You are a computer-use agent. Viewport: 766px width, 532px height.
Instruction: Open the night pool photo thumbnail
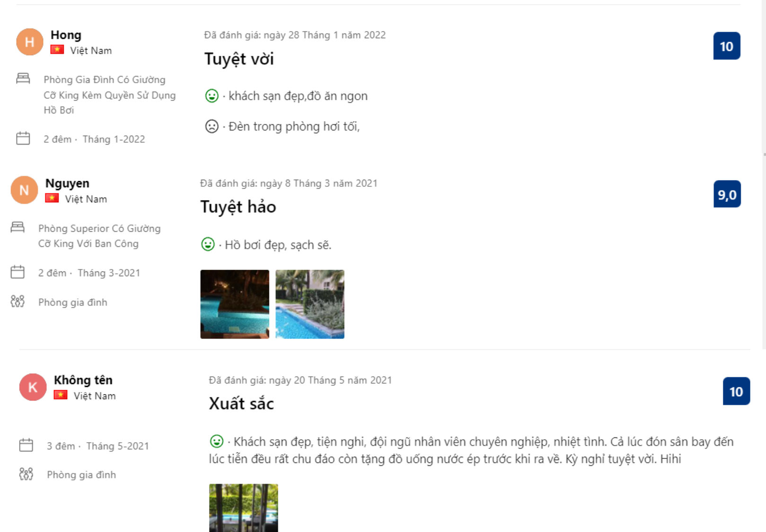pos(235,304)
